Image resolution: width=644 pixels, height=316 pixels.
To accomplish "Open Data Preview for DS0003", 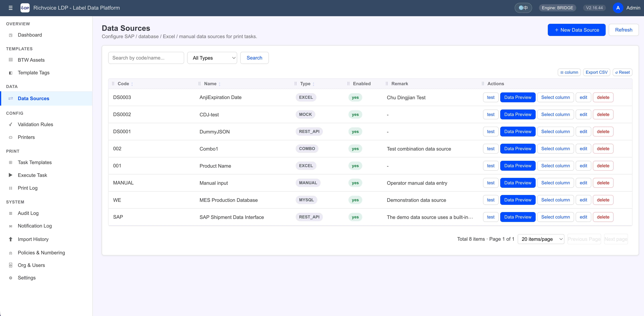I will pos(518,97).
